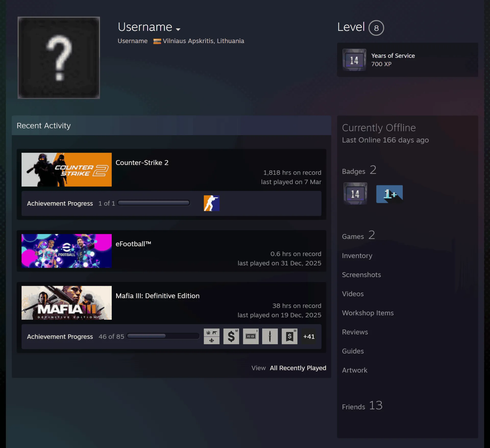Click the Level 8 circle badge
Viewport: 490px width, 448px height.
pyautogui.click(x=376, y=28)
